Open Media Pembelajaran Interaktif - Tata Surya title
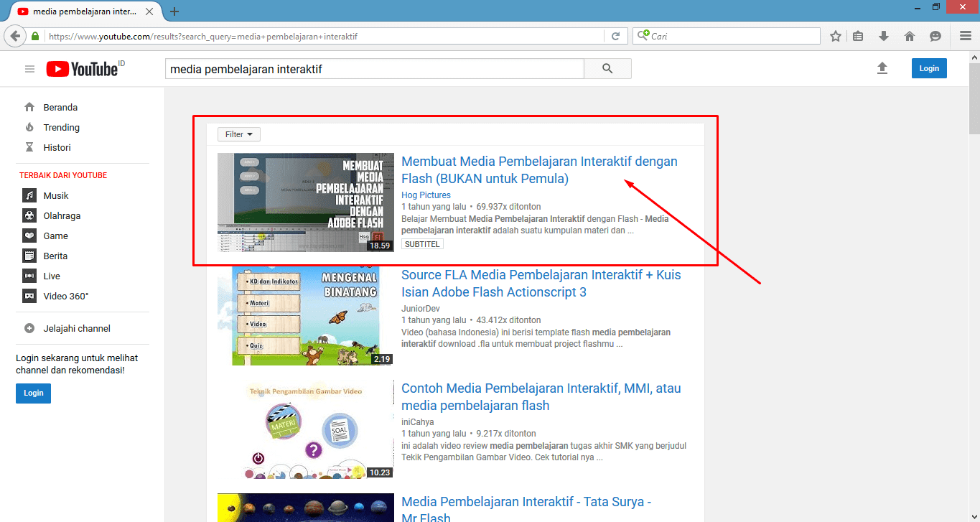The height and width of the screenshot is (522, 980). click(x=526, y=508)
